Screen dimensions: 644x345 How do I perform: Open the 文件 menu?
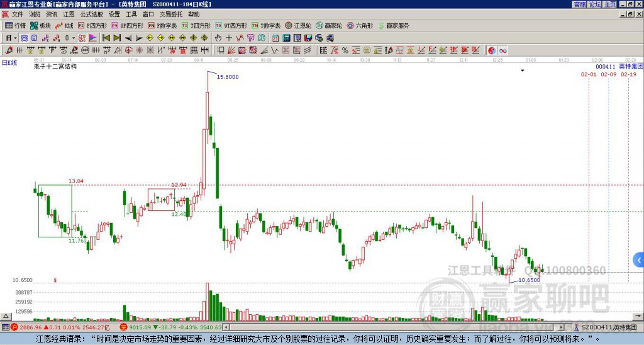tap(18, 14)
